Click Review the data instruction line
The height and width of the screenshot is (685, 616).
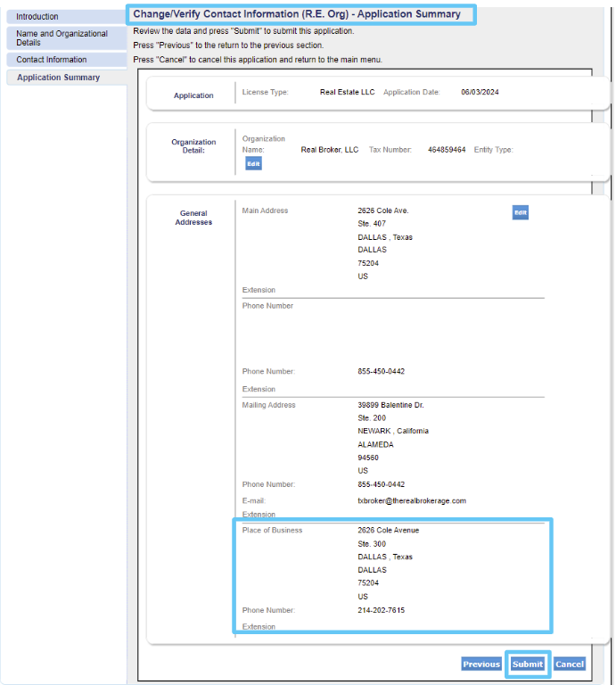tap(243, 31)
